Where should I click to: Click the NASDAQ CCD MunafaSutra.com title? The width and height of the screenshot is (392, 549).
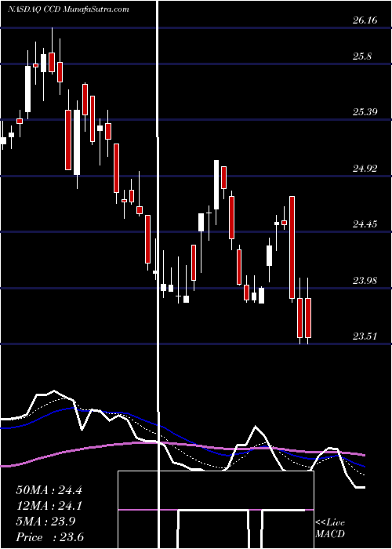68,9
